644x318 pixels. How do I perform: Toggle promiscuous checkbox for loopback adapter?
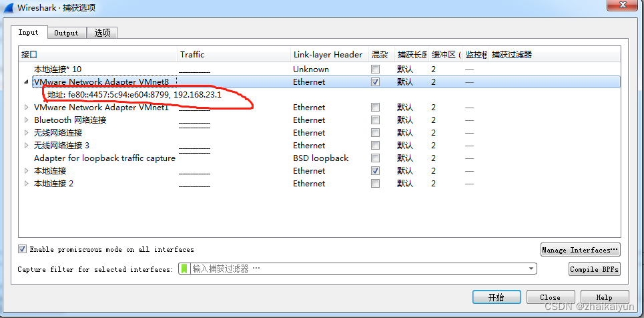(x=375, y=158)
